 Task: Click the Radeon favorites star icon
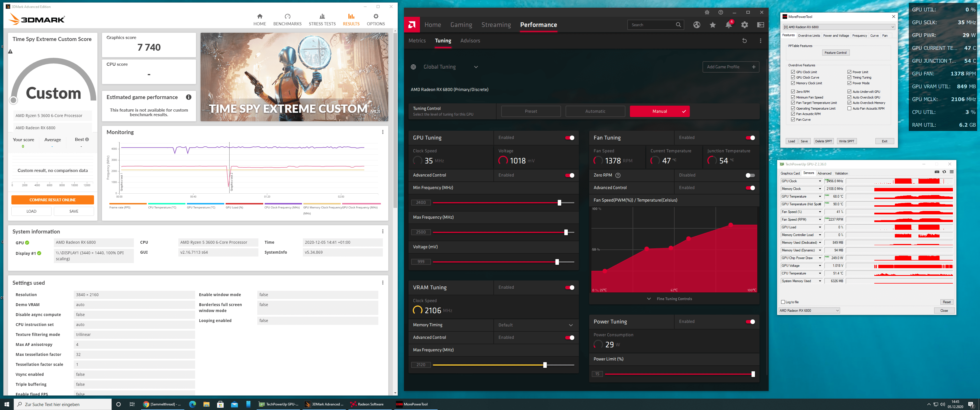[712, 25]
